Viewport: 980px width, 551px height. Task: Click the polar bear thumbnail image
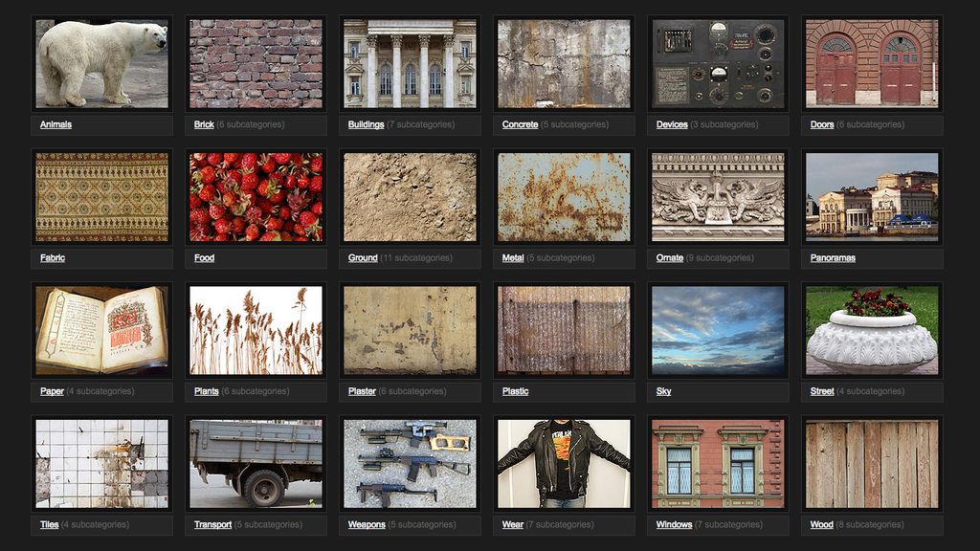tap(101, 62)
